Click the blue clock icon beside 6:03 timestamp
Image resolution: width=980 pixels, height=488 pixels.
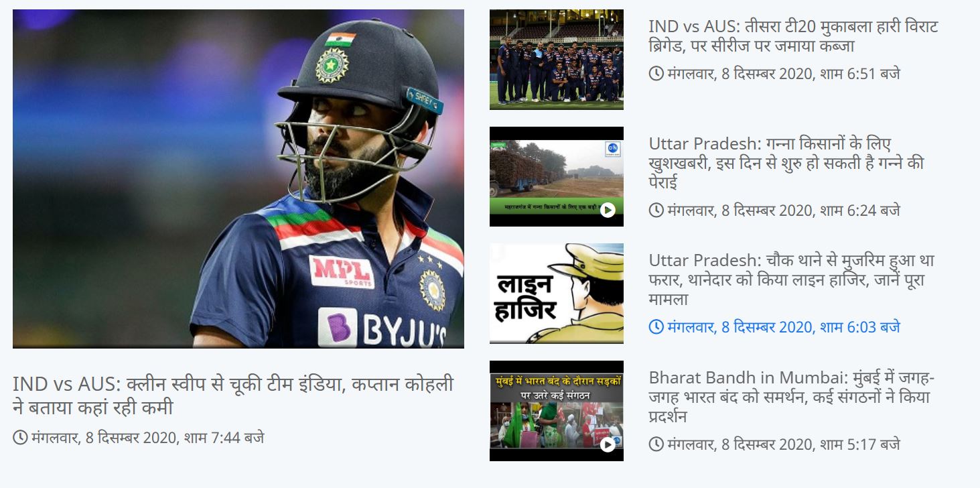(x=656, y=326)
